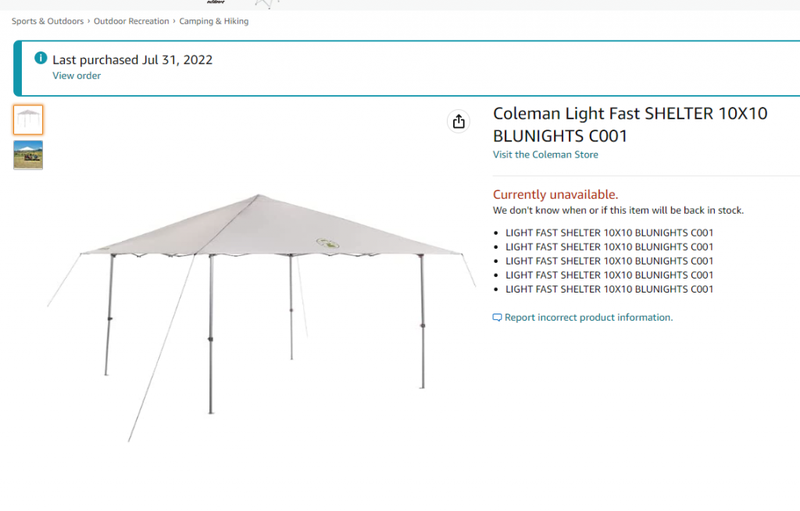The width and height of the screenshot is (800, 511).
Task: Click the first bullet point in features list
Action: point(609,233)
